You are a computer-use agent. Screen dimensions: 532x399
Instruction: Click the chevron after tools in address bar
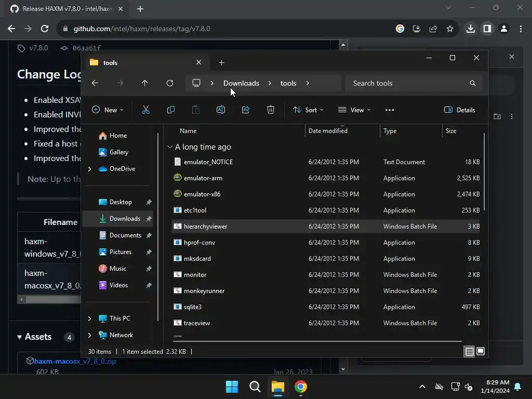pyautogui.click(x=308, y=83)
